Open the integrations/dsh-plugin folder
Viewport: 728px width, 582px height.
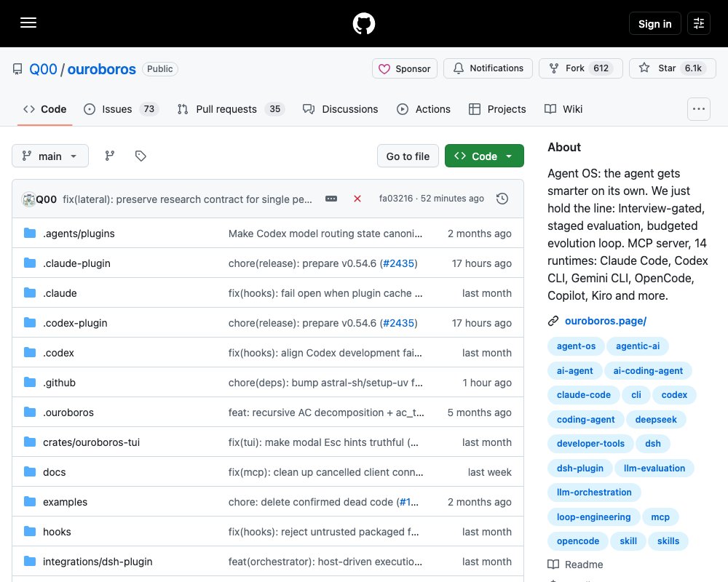98,562
